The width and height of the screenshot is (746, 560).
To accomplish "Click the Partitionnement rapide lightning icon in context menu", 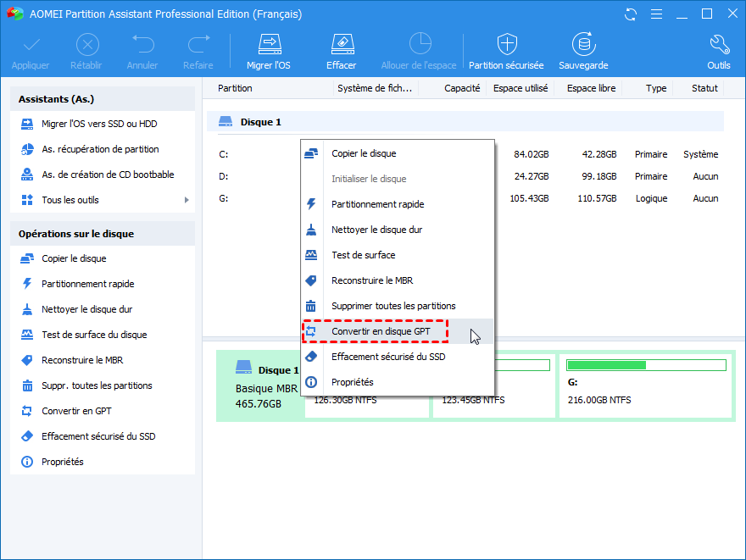I will tap(311, 204).
